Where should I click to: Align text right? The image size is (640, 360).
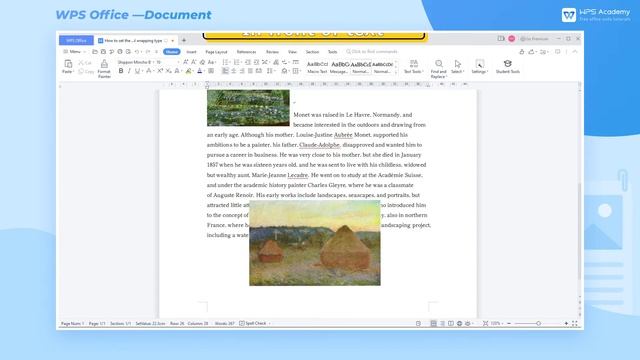click(242, 71)
